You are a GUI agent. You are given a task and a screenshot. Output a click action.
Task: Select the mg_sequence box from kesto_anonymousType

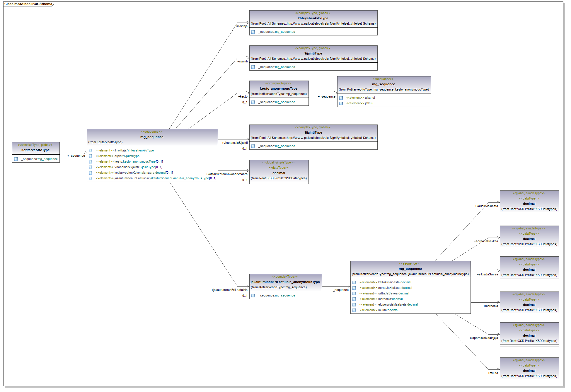(384, 91)
